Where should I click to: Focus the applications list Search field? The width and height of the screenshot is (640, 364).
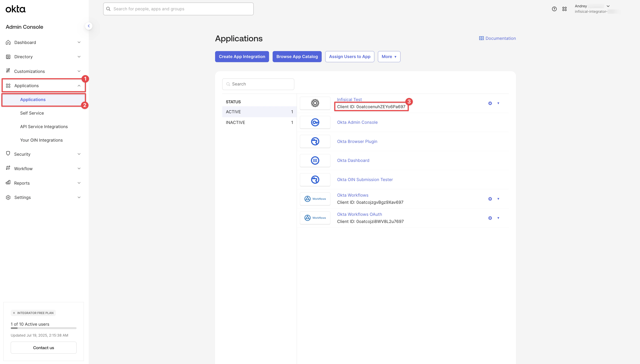pos(258,84)
